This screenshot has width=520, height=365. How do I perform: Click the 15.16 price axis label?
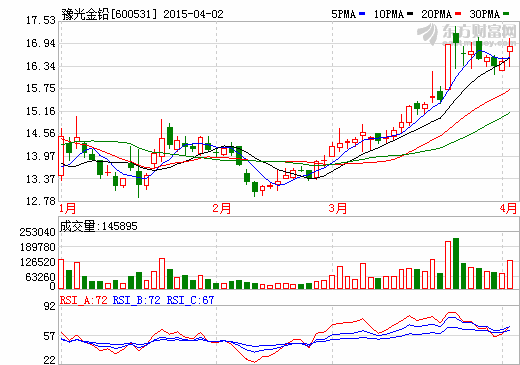click(41, 111)
